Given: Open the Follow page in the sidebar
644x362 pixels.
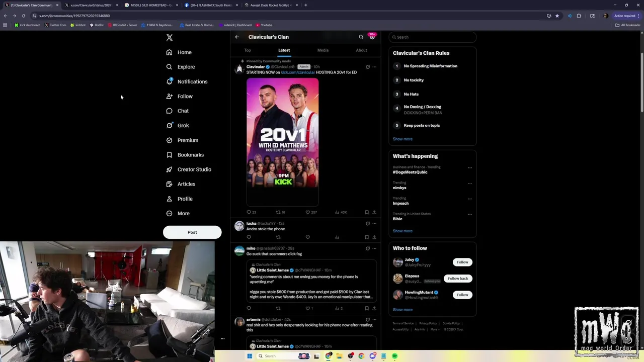Looking at the screenshot, I should 180,96.
